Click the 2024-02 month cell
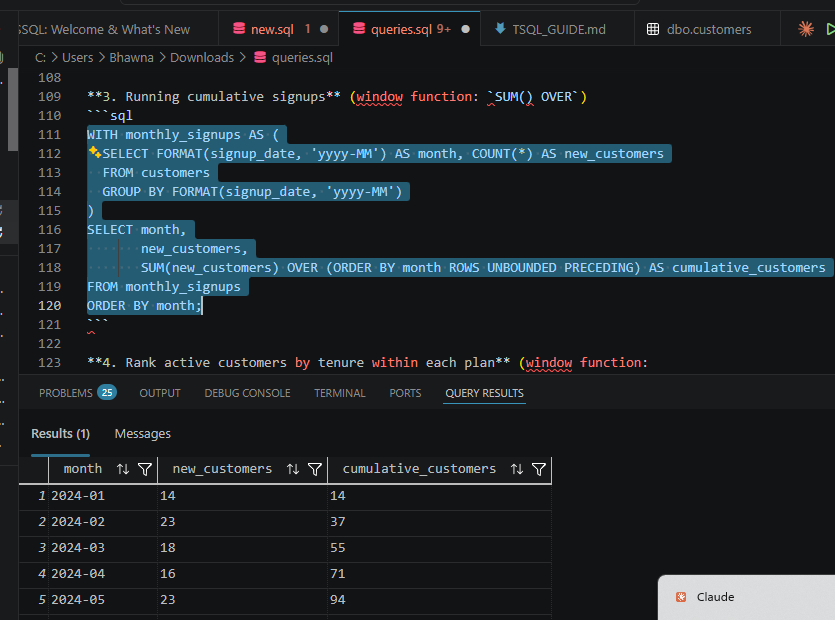 (x=103, y=521)
